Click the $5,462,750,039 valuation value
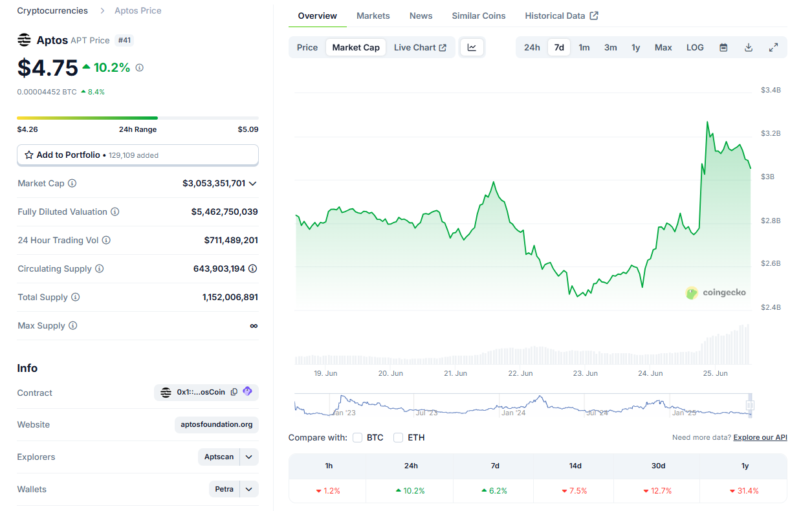 point(225,212)
